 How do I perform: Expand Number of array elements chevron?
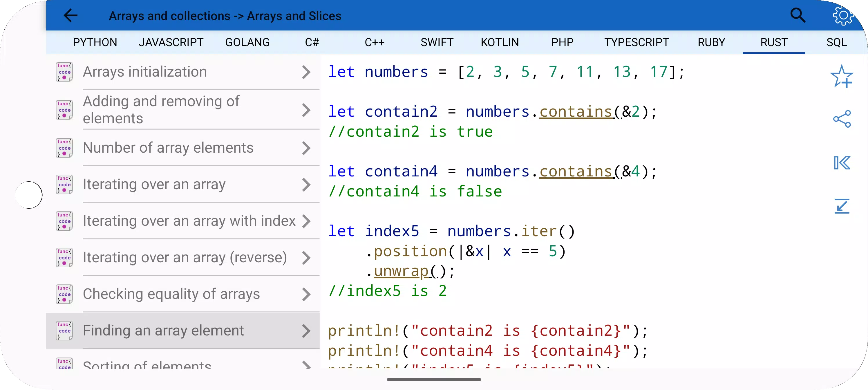[306, 148]
